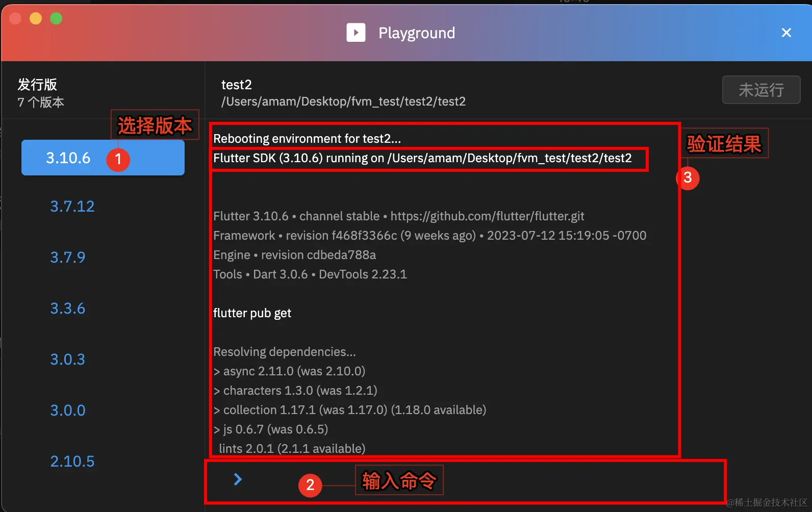Click the green macOS fullscreen button

[x=56, y=18]
